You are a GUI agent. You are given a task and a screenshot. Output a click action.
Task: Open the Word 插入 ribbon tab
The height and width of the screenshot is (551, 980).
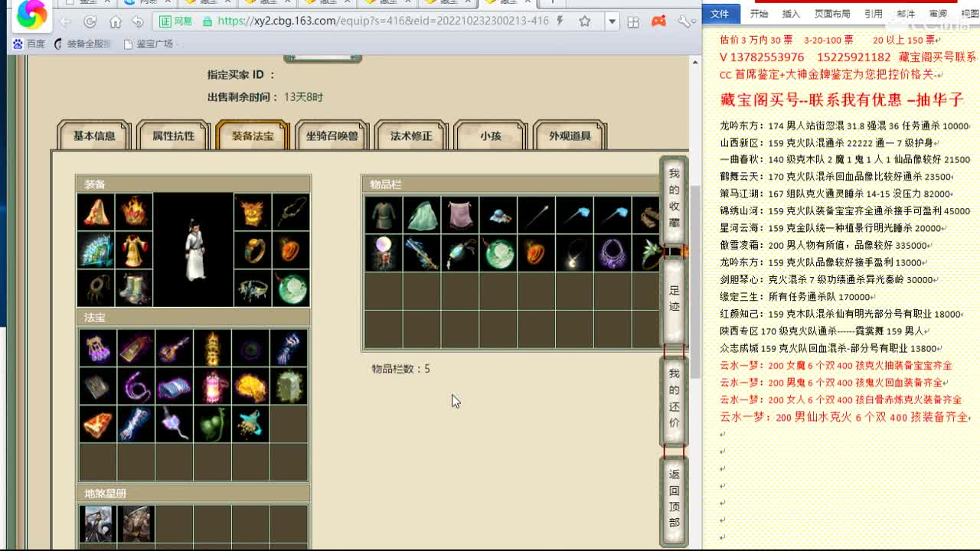point(791,14)
